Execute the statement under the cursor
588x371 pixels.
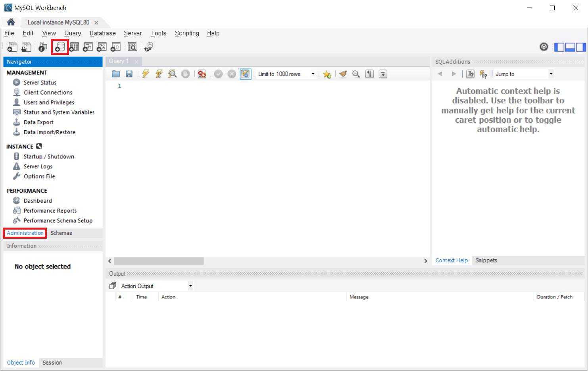159,74
